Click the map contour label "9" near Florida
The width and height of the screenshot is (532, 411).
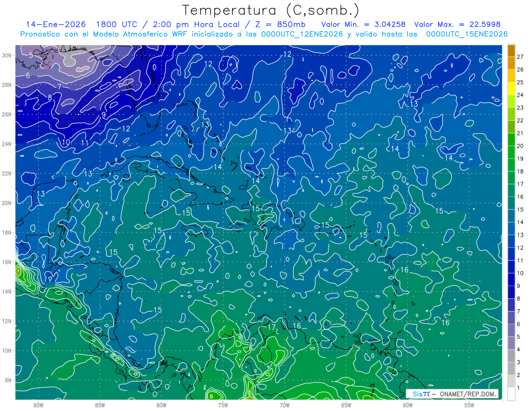point(103,115)
